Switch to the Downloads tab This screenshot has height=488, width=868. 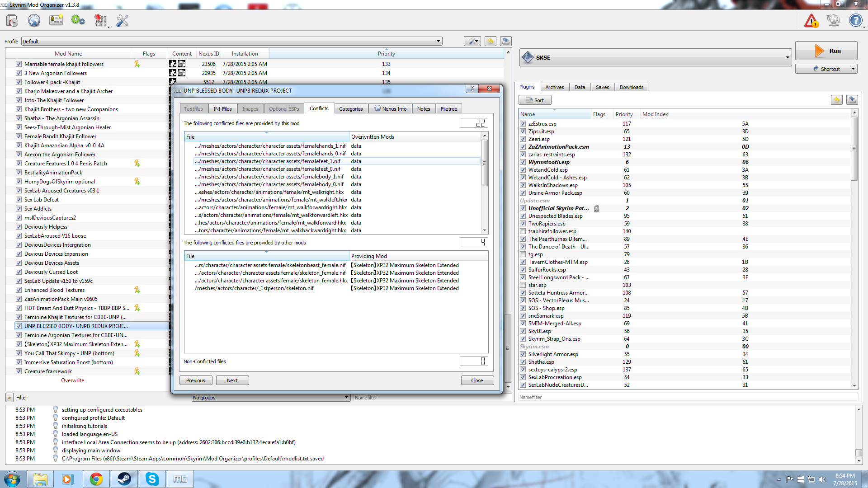pyautogui.click(x=631, y=87)
